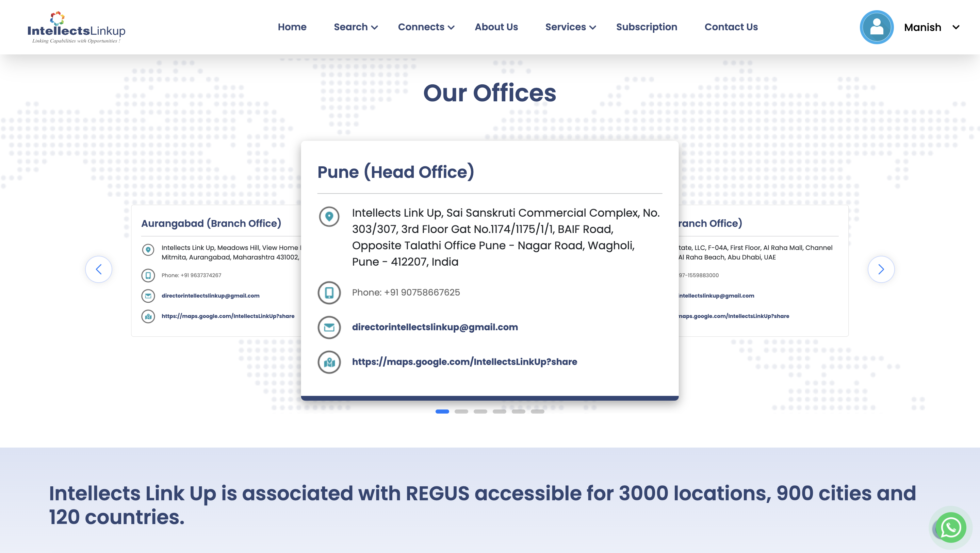Select sixth carousel indicator dot
This screenshot has height=553, width=980.
click(537, 412)
